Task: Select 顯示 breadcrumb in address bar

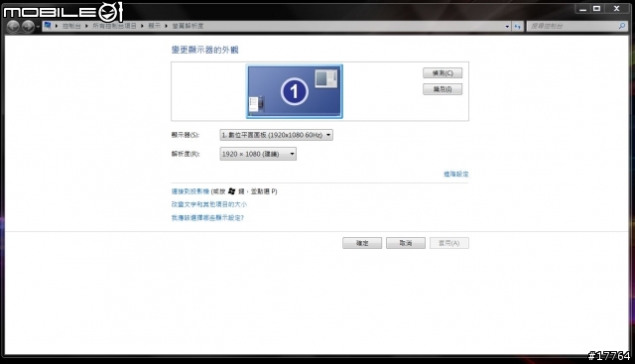Action: (x=154, y=26)
